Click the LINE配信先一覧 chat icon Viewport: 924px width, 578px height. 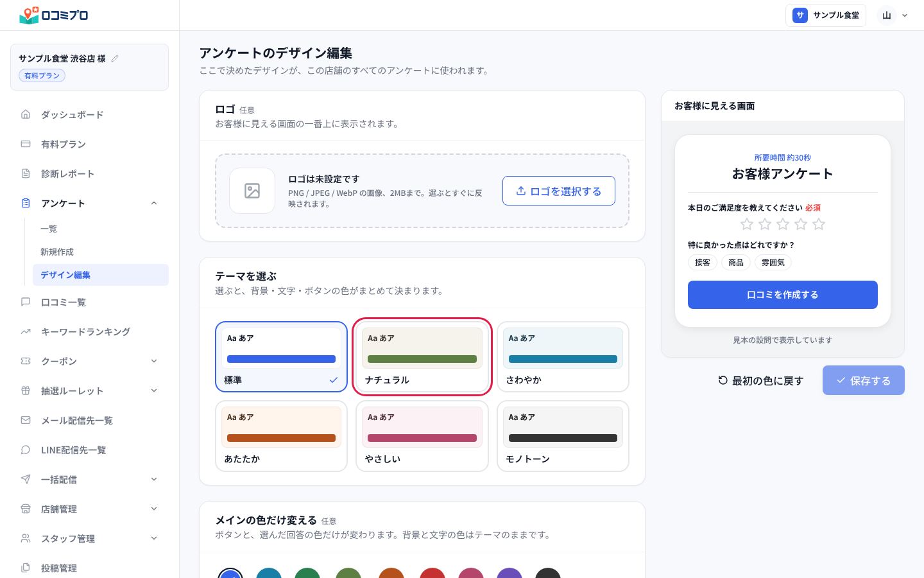click(26, 450)
